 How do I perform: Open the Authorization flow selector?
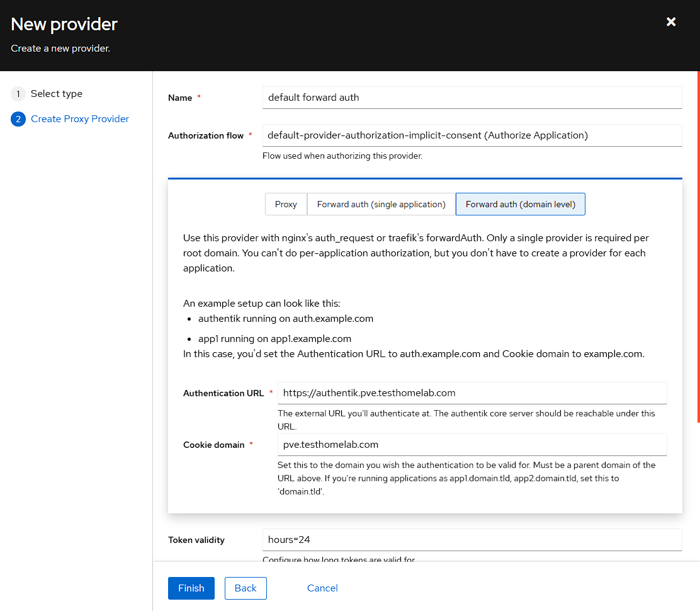coord(471,135)
